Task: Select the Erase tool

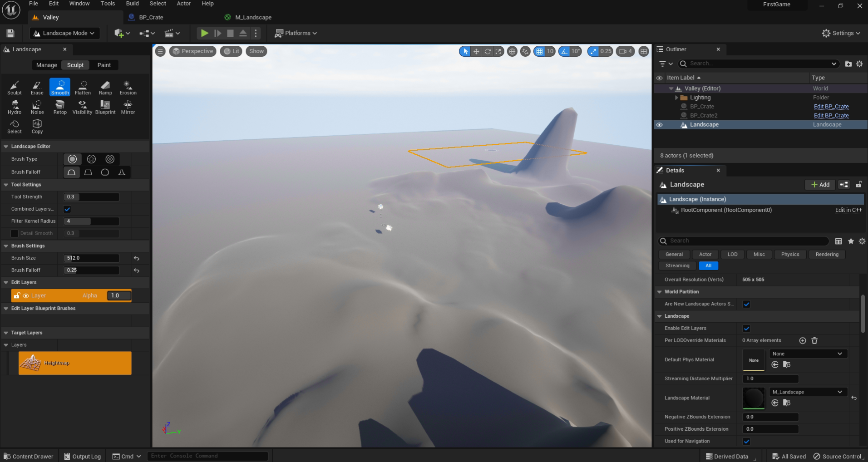Action: 37,88
